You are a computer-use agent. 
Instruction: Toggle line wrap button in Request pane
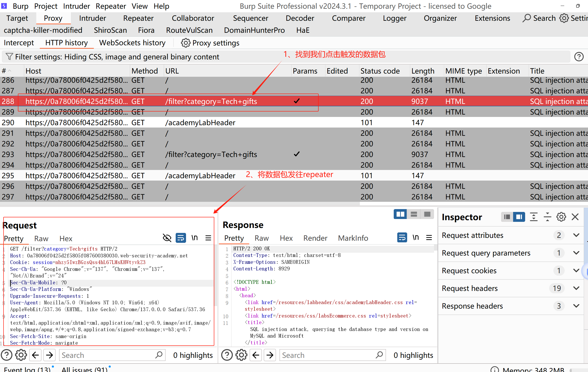[x=181, y=238]
